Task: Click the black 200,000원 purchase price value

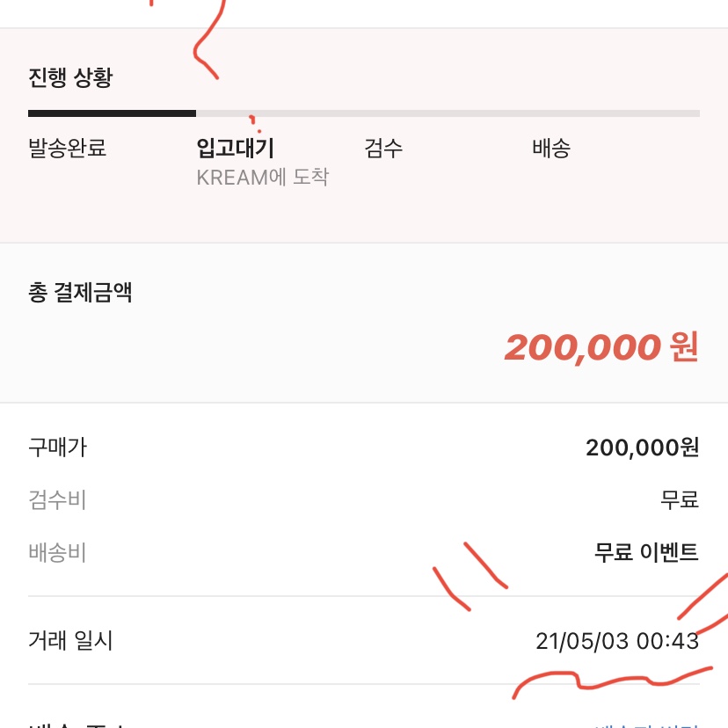Action: click(642, 448)
